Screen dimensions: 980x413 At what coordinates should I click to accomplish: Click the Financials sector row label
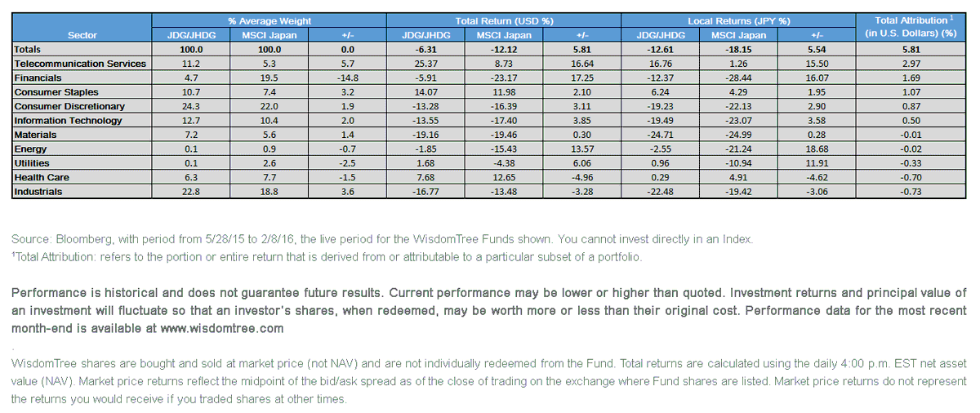coord(38,78)
